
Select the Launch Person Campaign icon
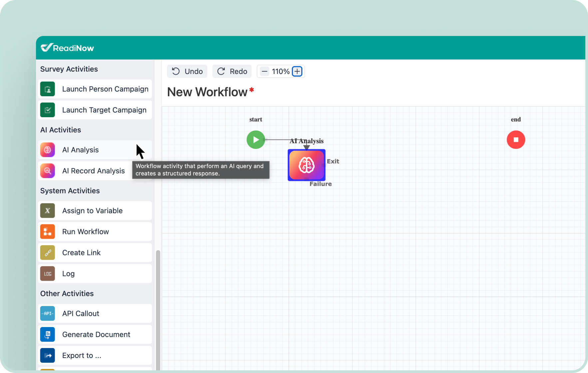47,89
